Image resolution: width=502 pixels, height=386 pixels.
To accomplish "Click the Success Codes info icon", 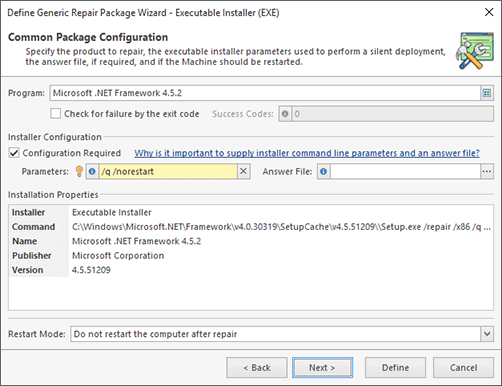I will pyautogui.click(x=285, y=114).
